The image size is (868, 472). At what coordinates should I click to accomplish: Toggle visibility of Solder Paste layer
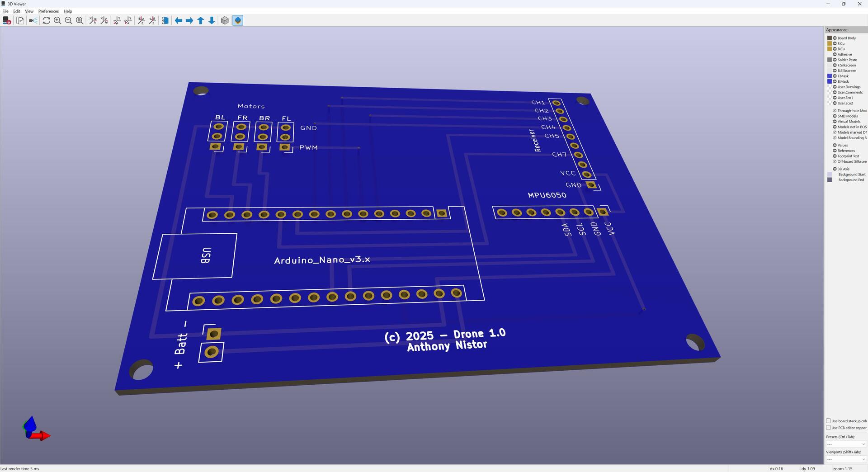click(835, 60)
